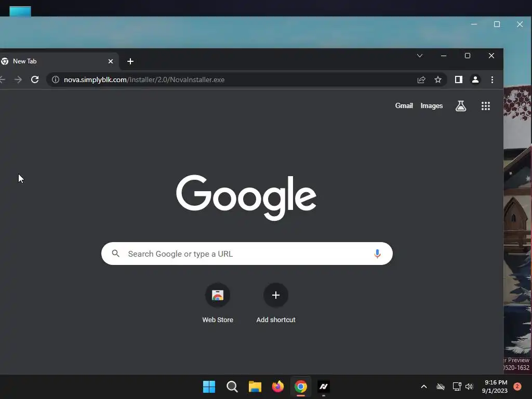Maximize the outer background window
The height and width of the screenshot is (399, 532).
point(497,24)
